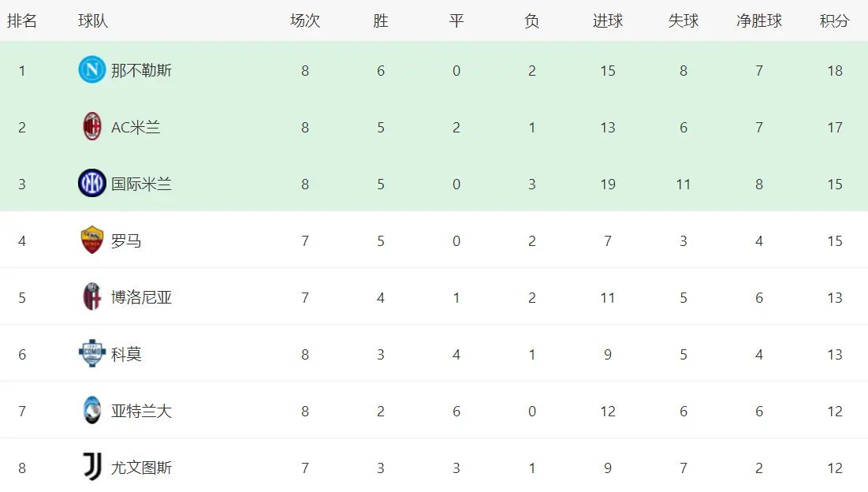Open the 博洛尼亚 team page link
This screenshot has height=492, width=868.
141,298
